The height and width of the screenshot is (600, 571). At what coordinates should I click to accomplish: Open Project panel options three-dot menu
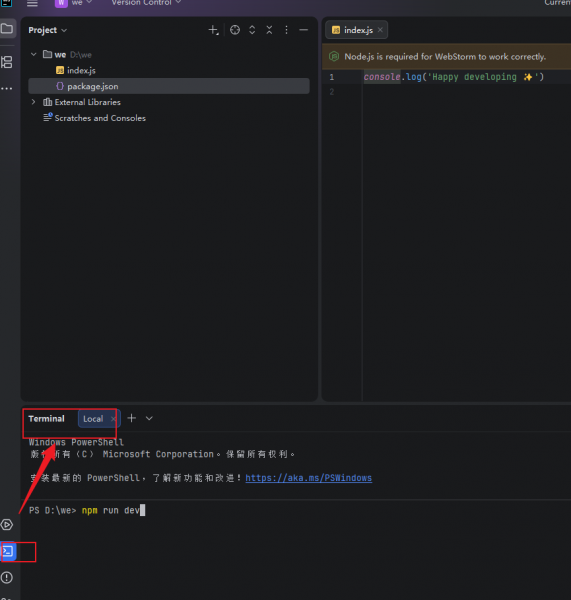click(286, 30)
